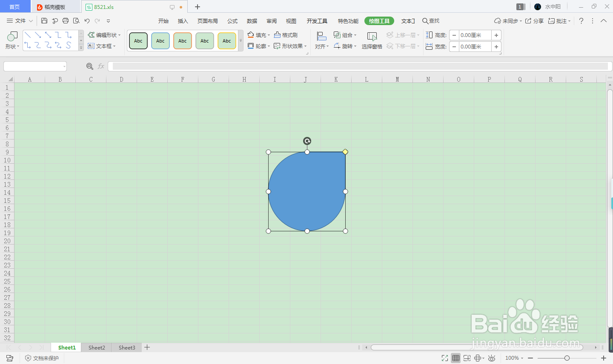Open the 开发工具 ribbon tab
This screenshot has width=613, height=364.
pyautogui.click(x=317, y=21)
